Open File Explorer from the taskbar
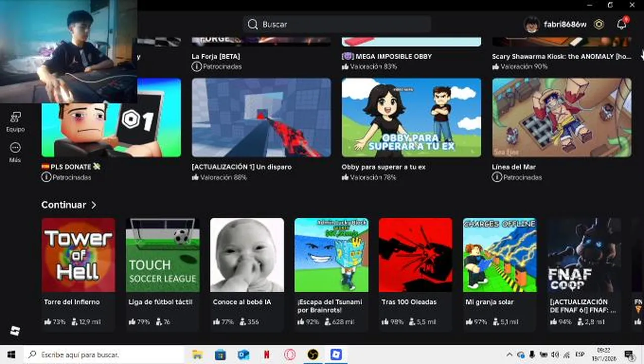Image resolution: width=644 pixels, height=364 pixels. (197, 355)
